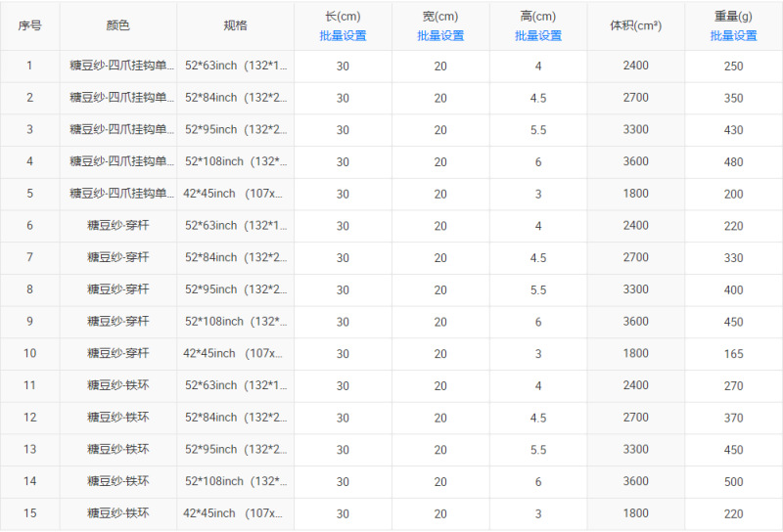Select the 颜色 column header

117,25
